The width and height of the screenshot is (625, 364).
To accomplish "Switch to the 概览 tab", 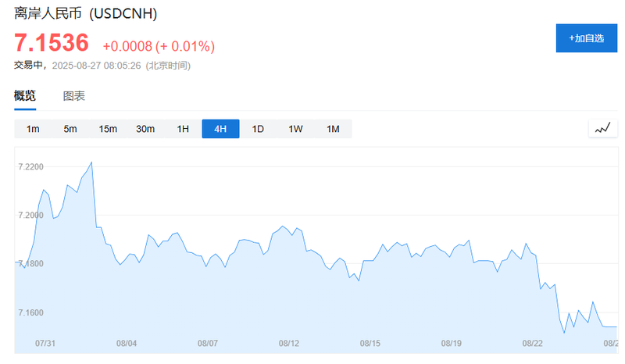I will click(25, 96).
